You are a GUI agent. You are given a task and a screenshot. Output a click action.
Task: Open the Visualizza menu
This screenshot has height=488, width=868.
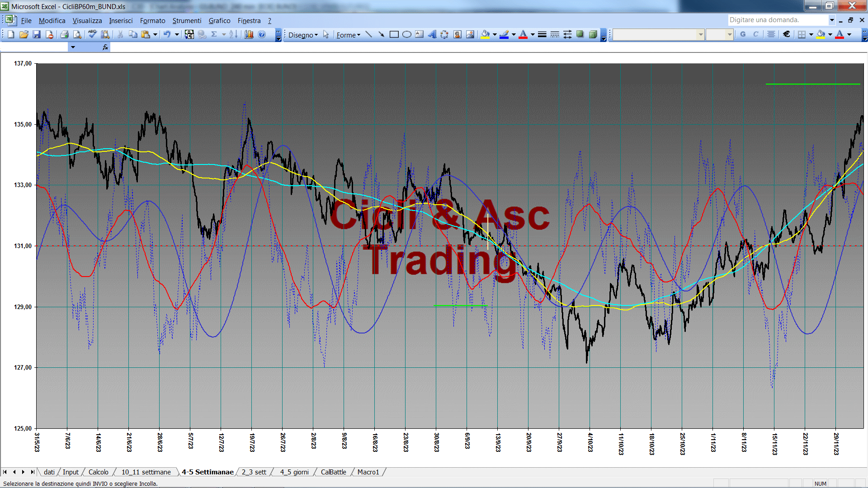click(x=87, y=21)
